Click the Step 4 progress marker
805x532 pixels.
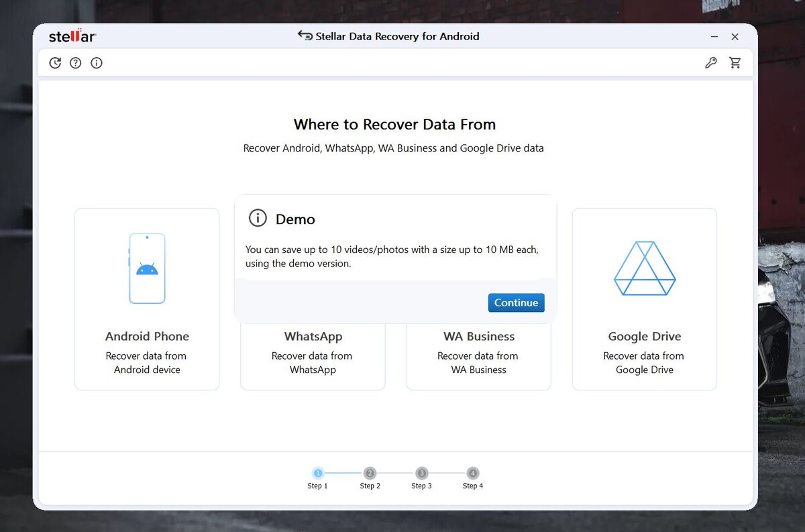point(473,473)
